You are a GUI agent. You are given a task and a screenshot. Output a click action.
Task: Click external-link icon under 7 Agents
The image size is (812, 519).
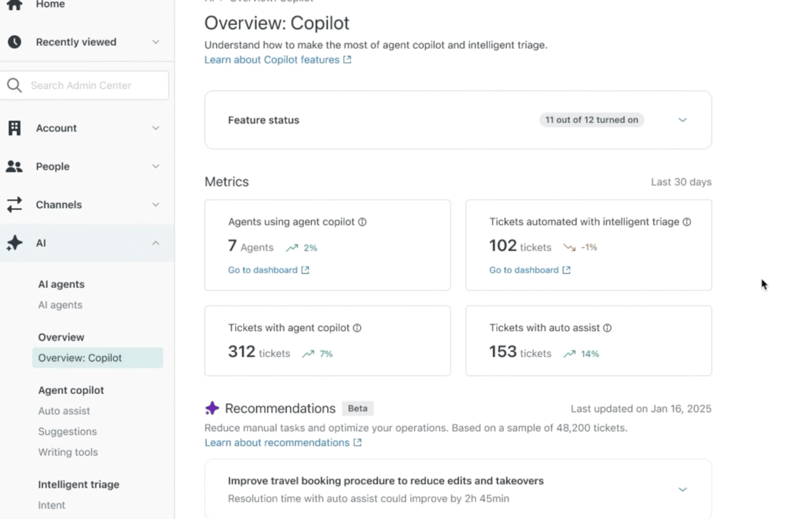305,270
